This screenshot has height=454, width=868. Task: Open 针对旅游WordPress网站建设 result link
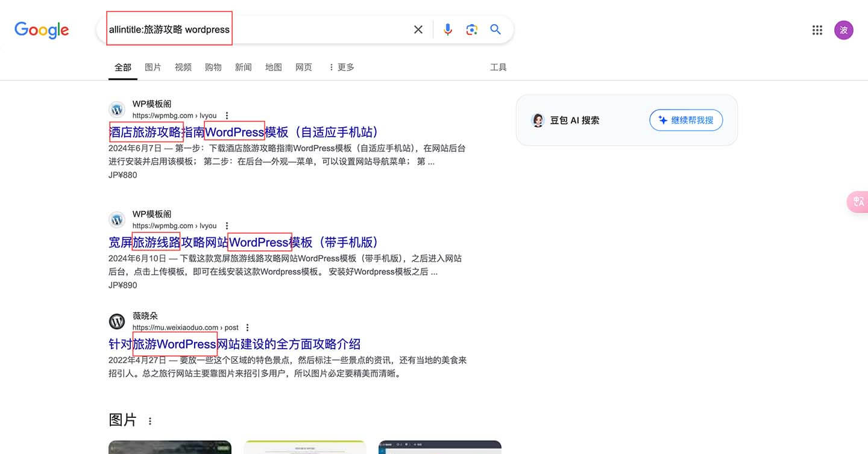[x=234, y=344]
